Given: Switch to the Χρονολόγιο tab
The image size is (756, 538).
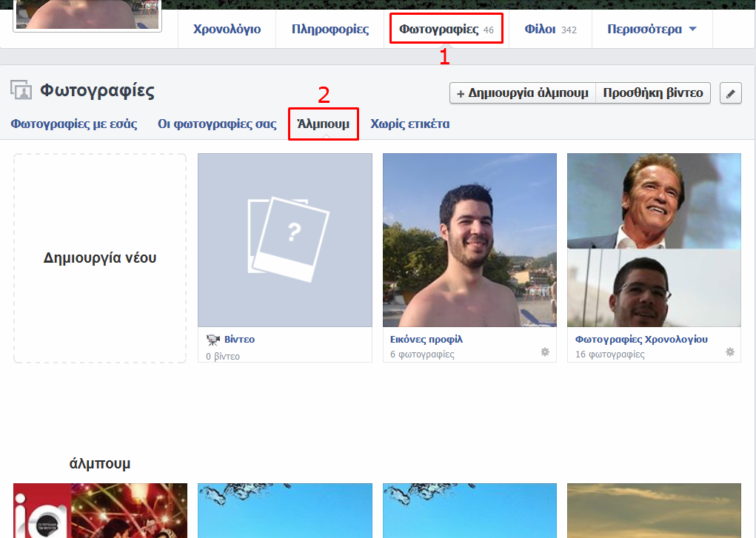Looking at the screenshot, I should click(x=227, y=30).
